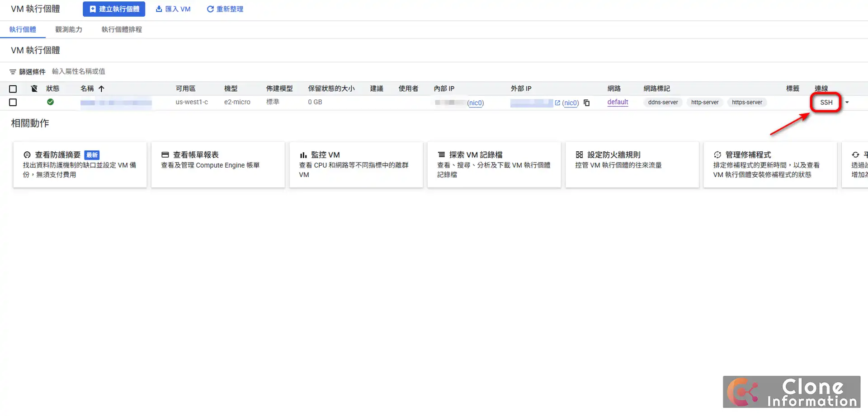This screenshot has height=416, width=868.
Task: Open the SSH connection dropdown arrow
Action: [847, 102]
